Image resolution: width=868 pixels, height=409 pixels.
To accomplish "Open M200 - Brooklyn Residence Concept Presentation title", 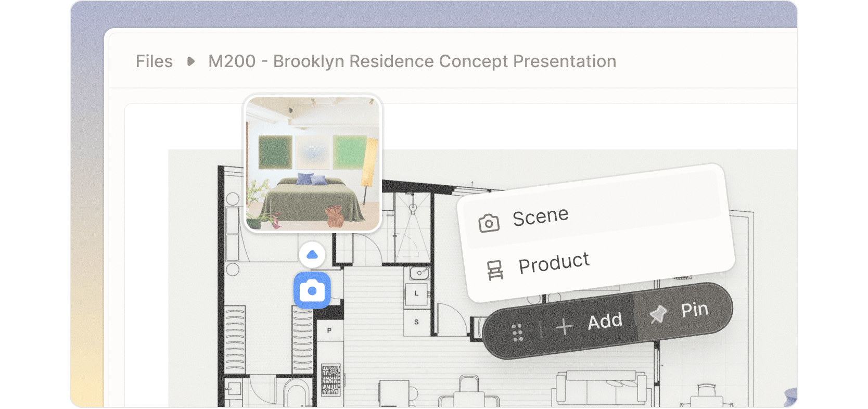I will 412,61.
